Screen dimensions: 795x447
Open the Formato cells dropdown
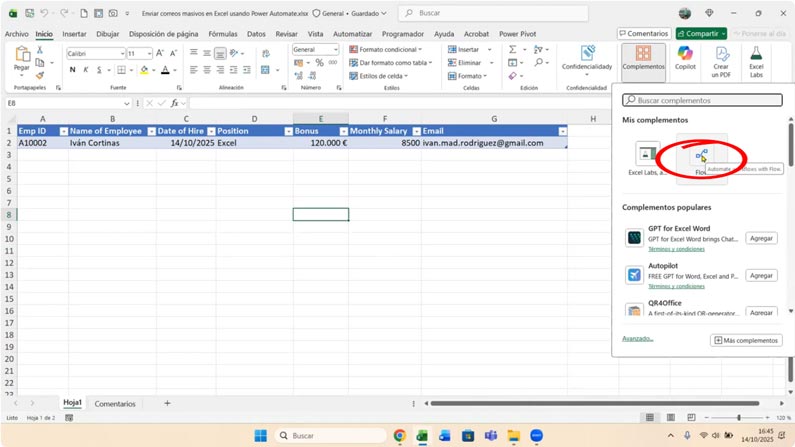(x=467, y=76)
